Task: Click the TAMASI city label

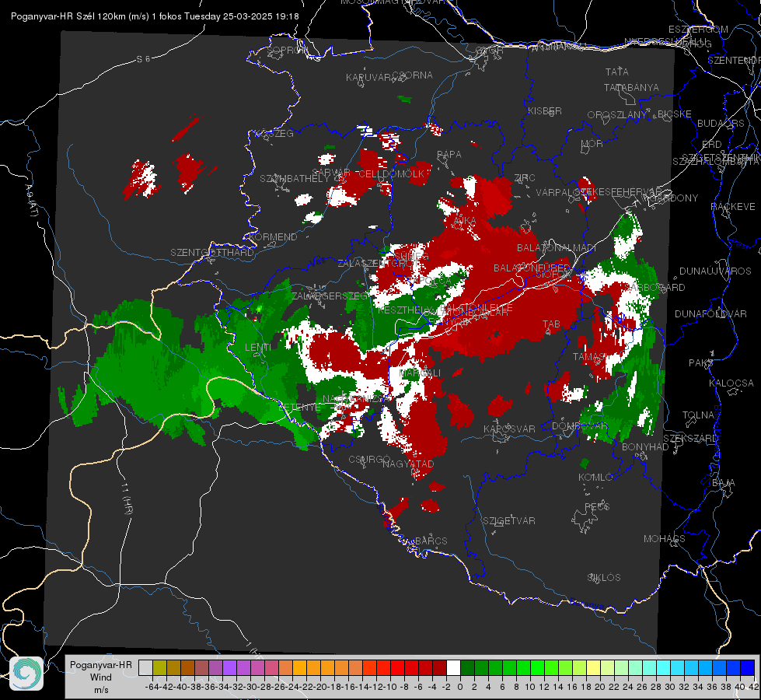Action: [x=588, y=356]
